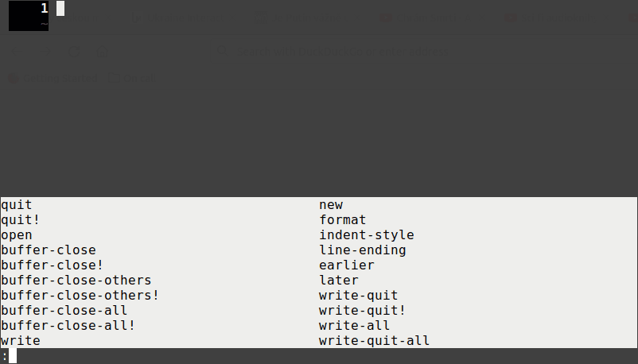Image resolution: width=638 pixels, height=364 pixels.
Task: Choose the indent-style command
Action: pos(367,235)
